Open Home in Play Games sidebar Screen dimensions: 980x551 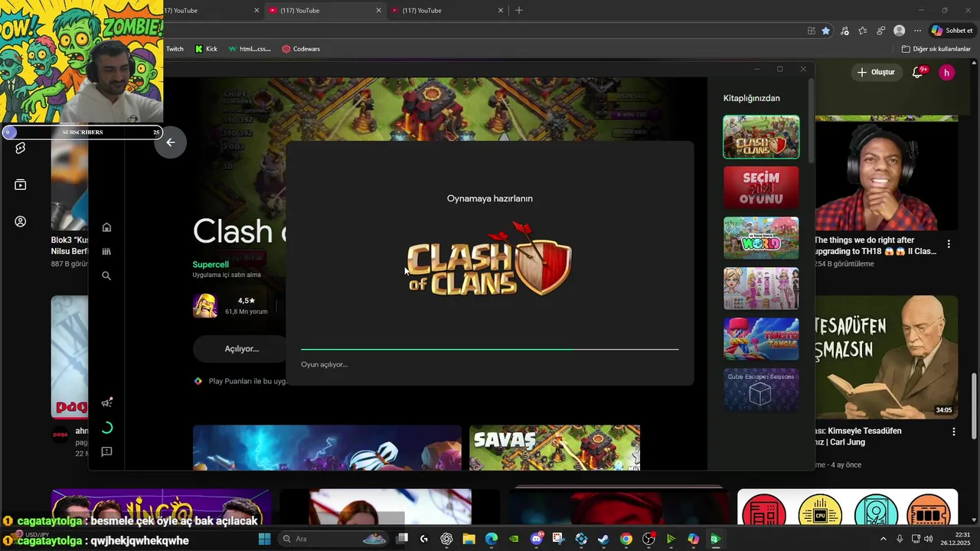[106, 227]
